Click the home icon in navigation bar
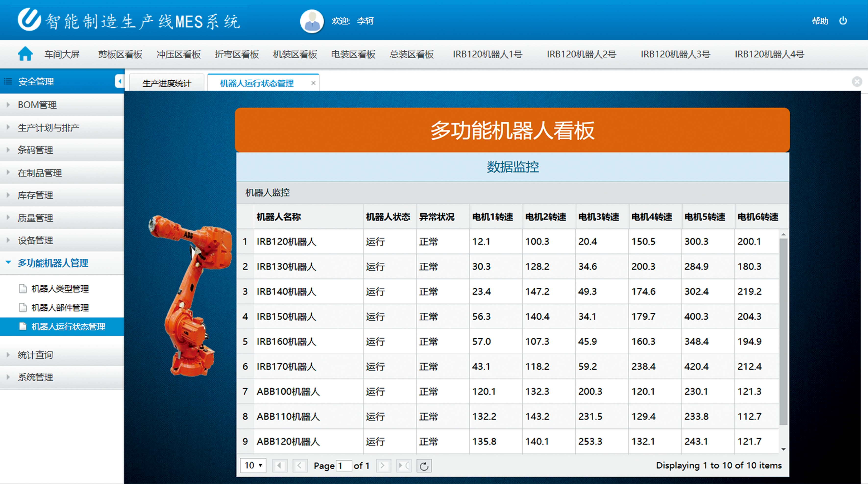Screen dimensions: 868x484 tap(25, 54)
